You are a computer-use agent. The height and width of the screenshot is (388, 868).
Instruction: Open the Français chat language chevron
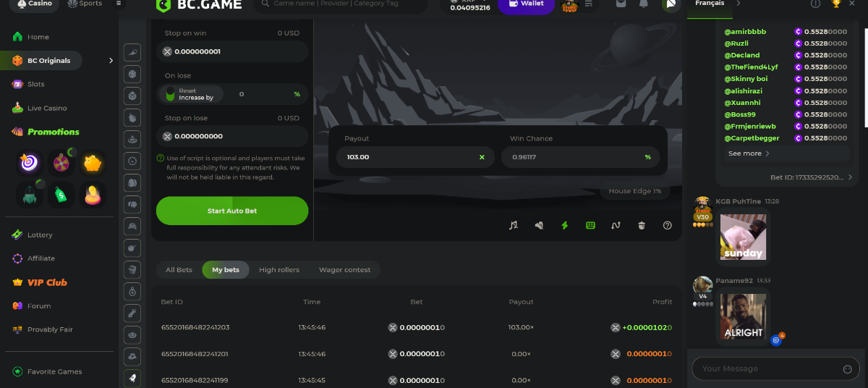(738, 4)
